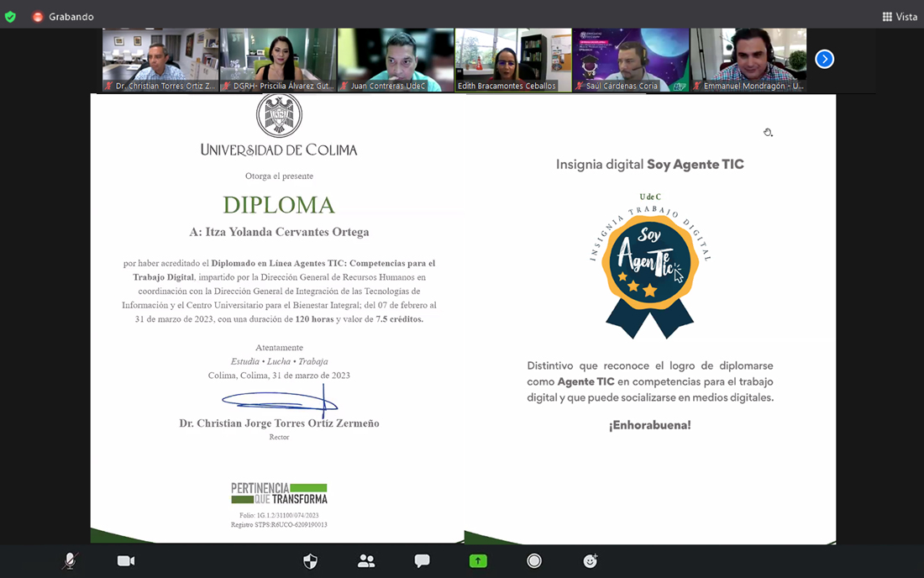Click the '¡Enhorabuena!' text

[650, 425]
